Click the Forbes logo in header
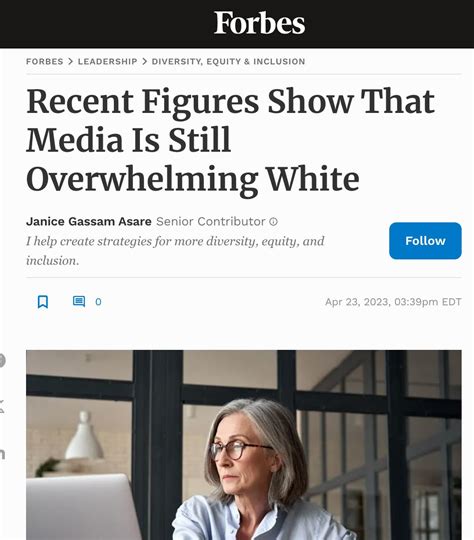The height and width of the screenshot is (540, 474). point(259,23)
